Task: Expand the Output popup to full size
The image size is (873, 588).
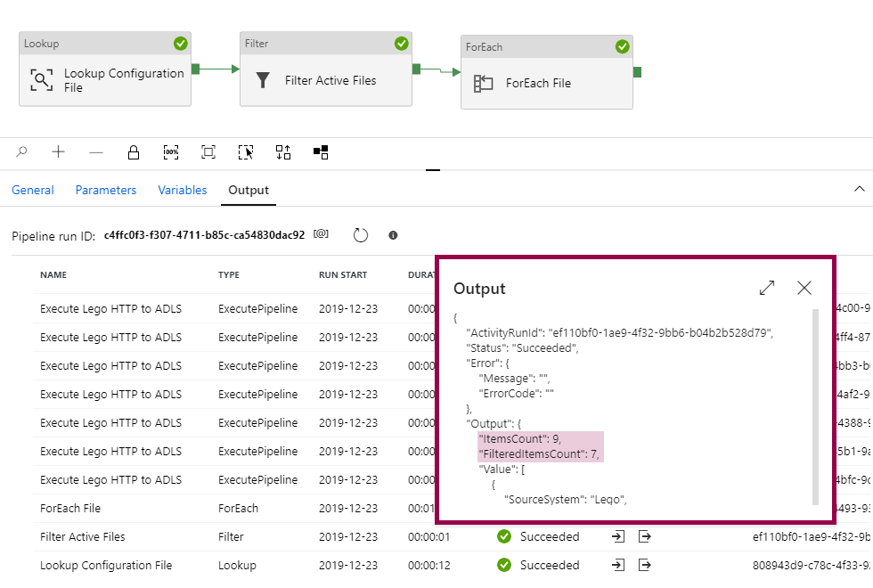Action: 766,288
